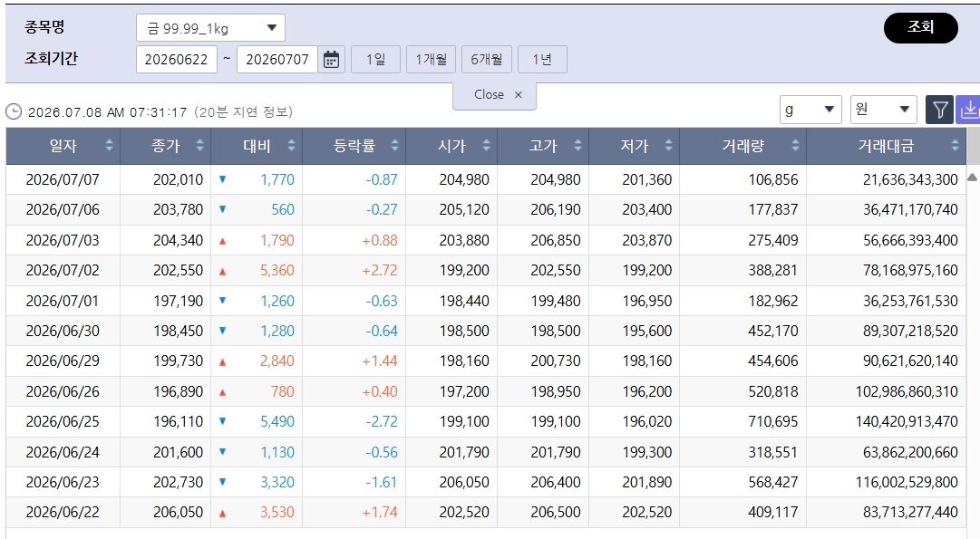Click the 2026/07/07 date cell
Image resolution: width=980 pixels, height=539 pixels.
pyautogui.click(x=63, y=180)
